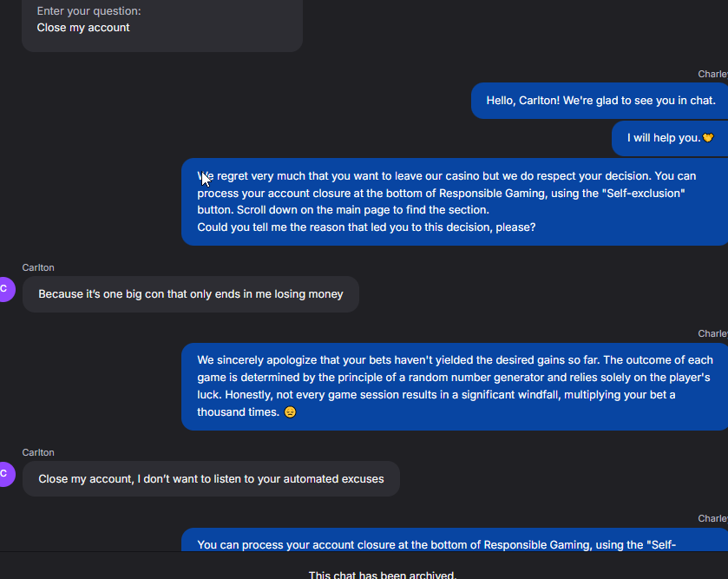This screenshot has width=728, height=579.
Task: Click the Charley name above the bottom message
Action: [x=712, y=519]
